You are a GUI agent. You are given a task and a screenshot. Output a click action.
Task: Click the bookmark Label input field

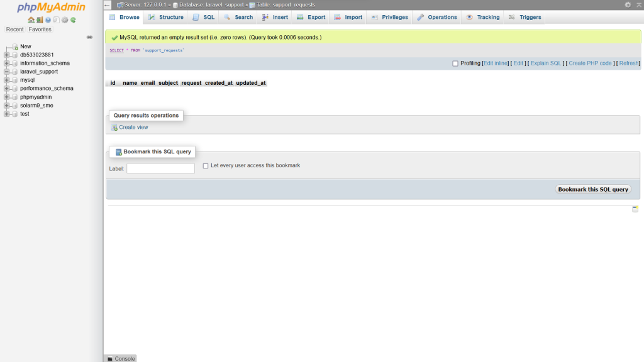160,168
